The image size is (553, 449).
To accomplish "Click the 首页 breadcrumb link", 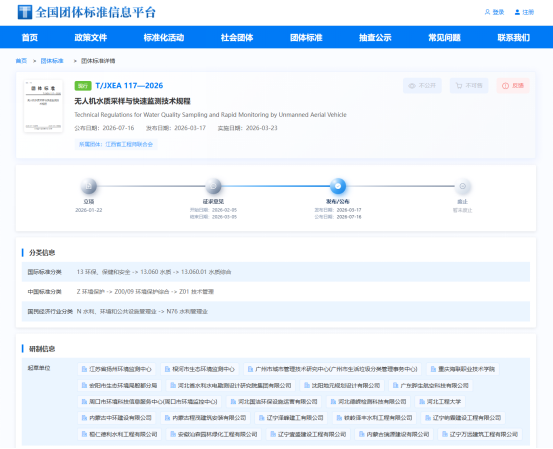I will (x=21, y=61).
